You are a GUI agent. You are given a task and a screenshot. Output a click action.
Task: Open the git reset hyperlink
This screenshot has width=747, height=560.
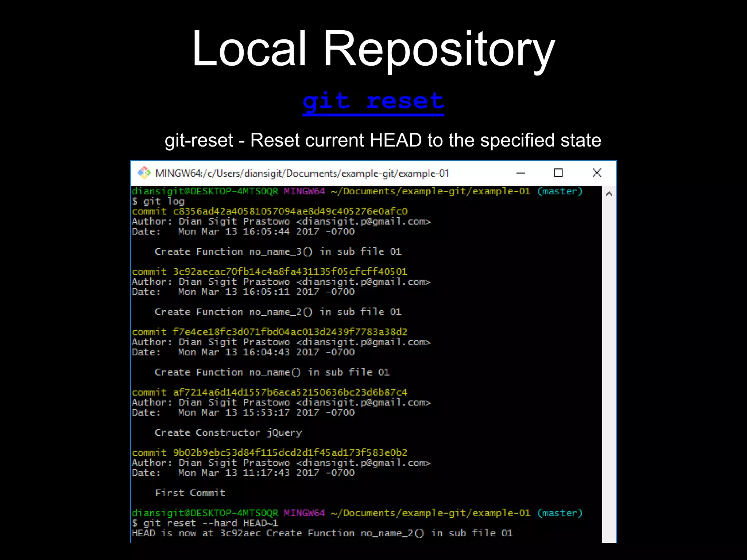pyautogui.click(x=373, y=102)
